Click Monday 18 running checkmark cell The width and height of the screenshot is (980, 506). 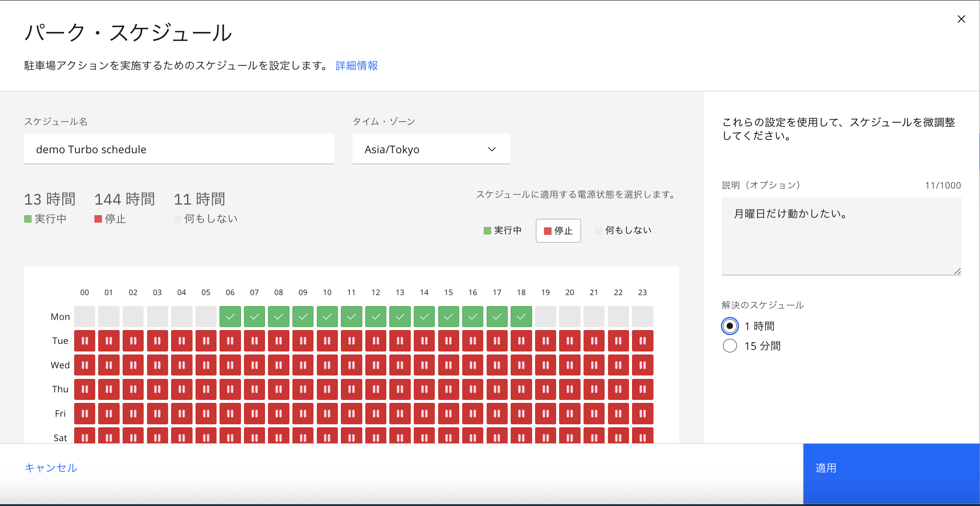pos(521,317)
